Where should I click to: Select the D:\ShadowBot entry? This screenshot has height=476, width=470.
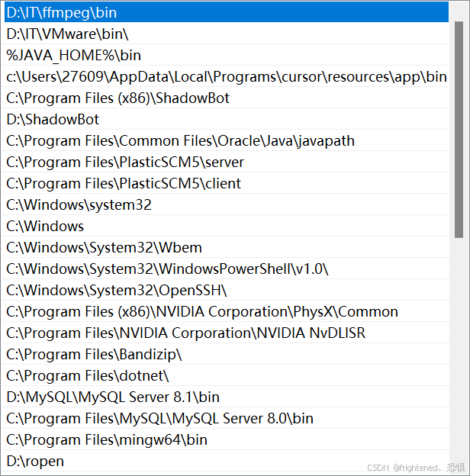[226, 119]
